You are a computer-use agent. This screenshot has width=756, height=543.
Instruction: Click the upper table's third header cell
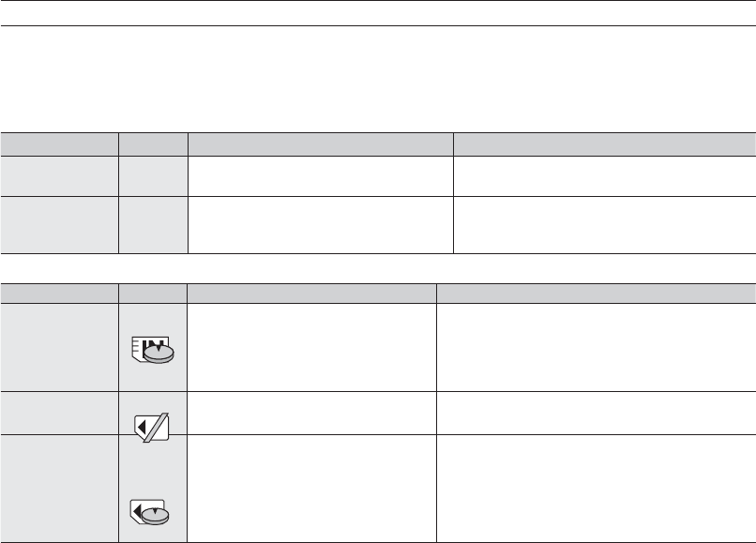(320, 143)
